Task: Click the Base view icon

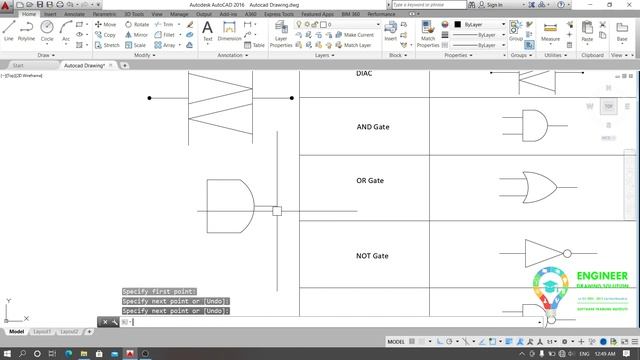Action: click(622, 32)
